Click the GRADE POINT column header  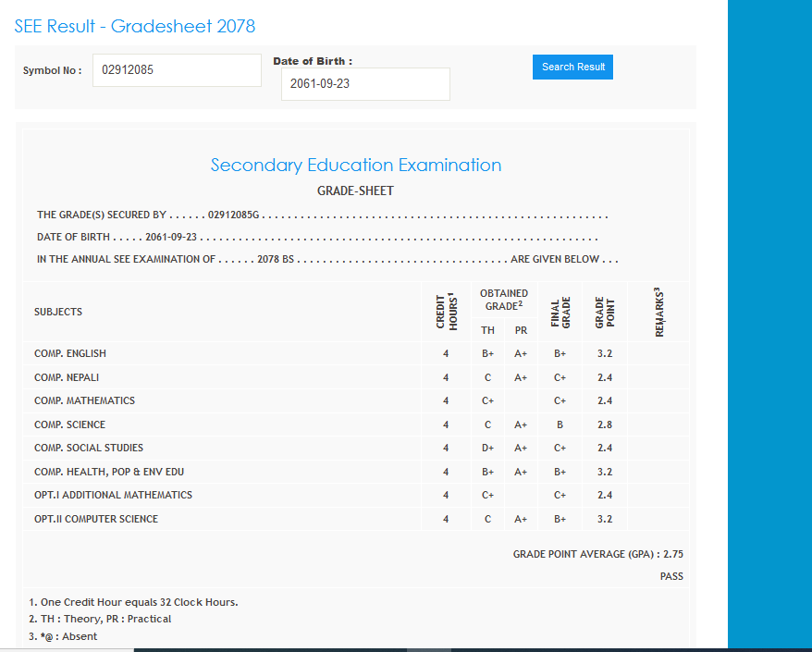tap(605, 312)
